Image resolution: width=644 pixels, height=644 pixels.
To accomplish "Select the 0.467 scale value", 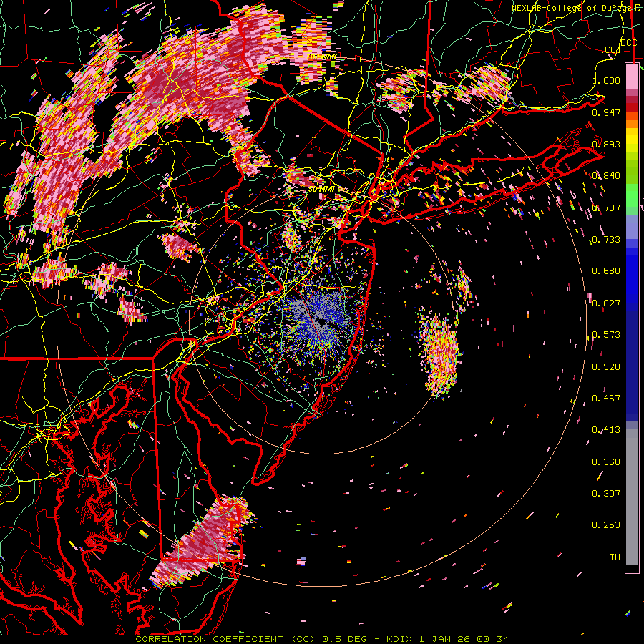I will point(606,399).
